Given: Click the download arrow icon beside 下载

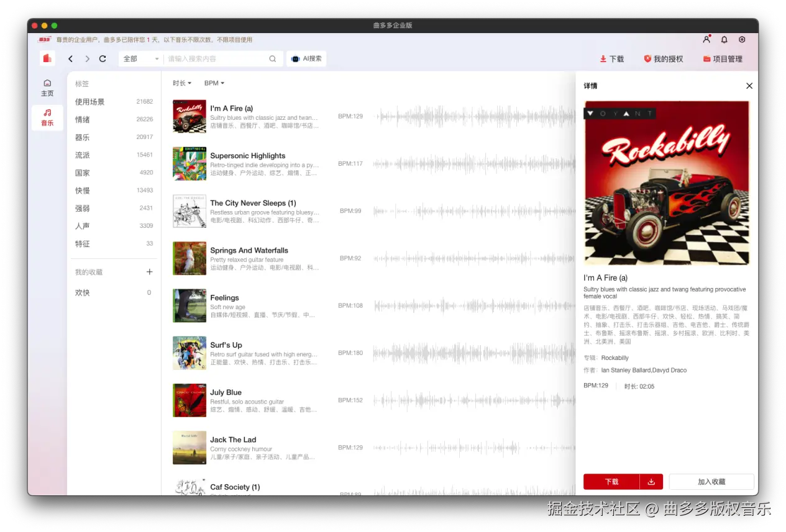Looking at the screenshot, I should click(x=651, y=482).
